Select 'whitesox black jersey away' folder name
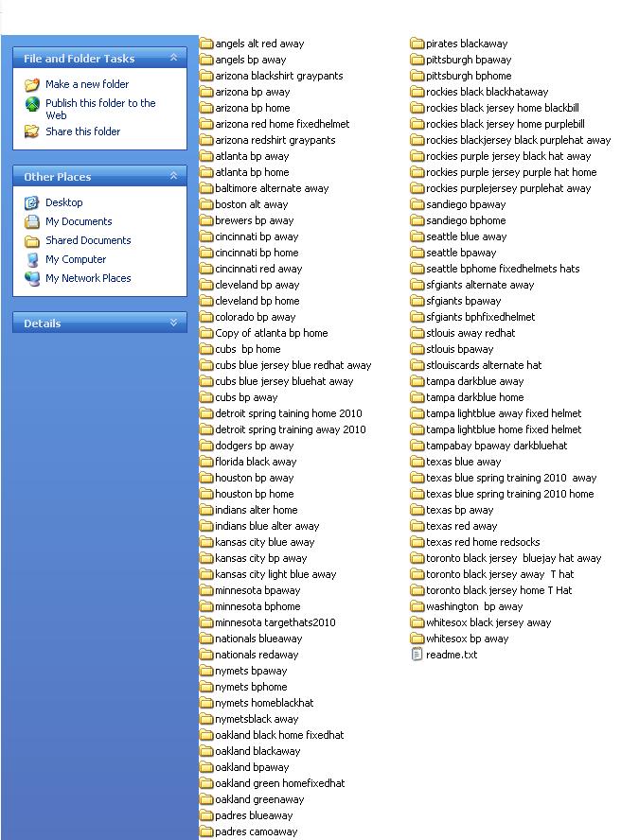621x840 pixels. pos(488,622)
